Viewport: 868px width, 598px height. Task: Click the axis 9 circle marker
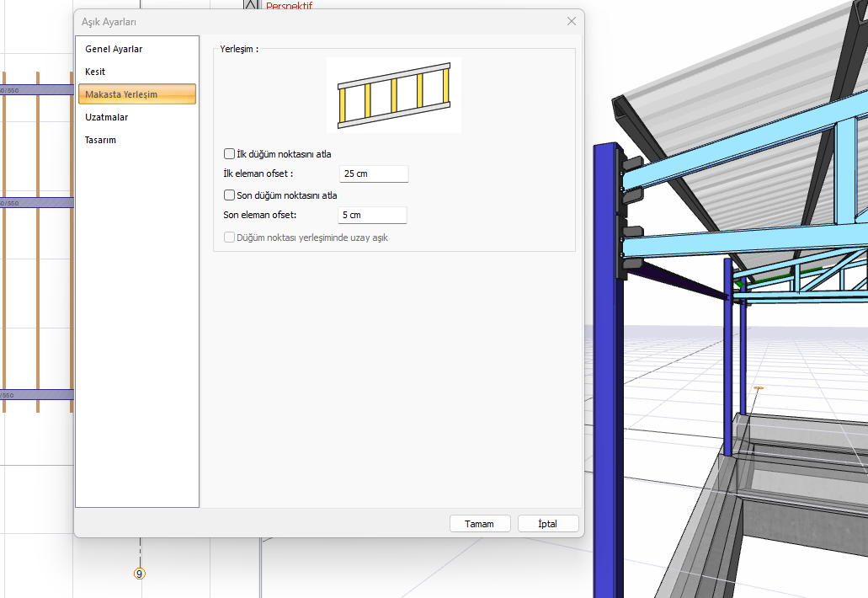[140, 574]
